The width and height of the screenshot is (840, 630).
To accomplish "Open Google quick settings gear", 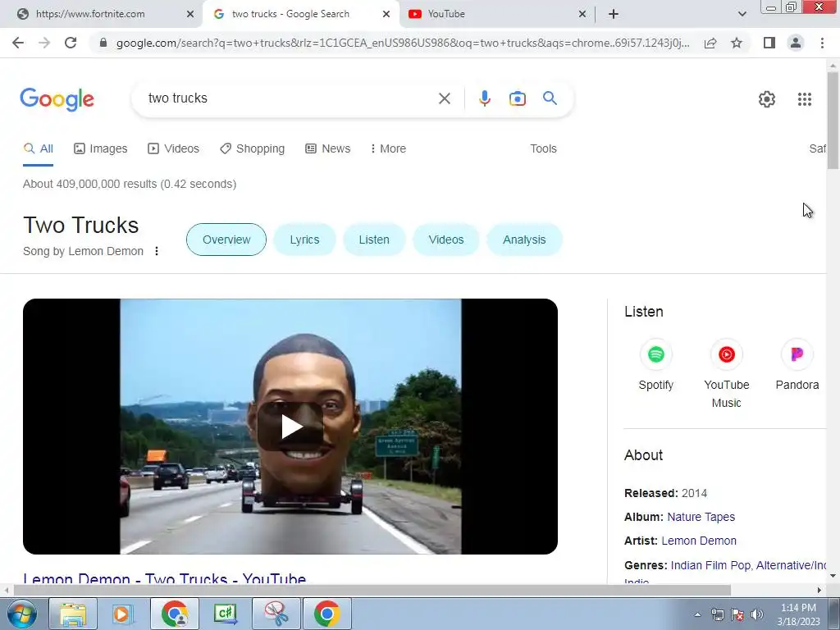I will [767, 99].
